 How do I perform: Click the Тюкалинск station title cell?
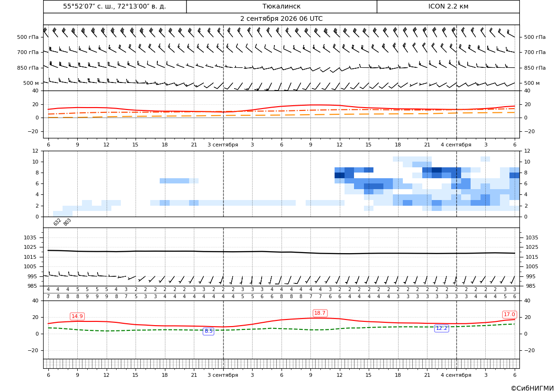pyautogui.click(x=282, y=6)
